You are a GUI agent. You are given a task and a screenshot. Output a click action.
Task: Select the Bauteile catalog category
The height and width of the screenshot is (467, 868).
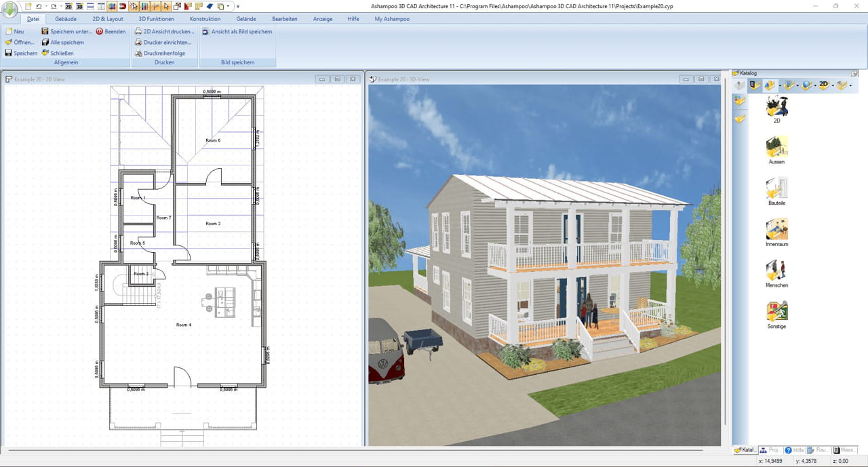point(776,190)
